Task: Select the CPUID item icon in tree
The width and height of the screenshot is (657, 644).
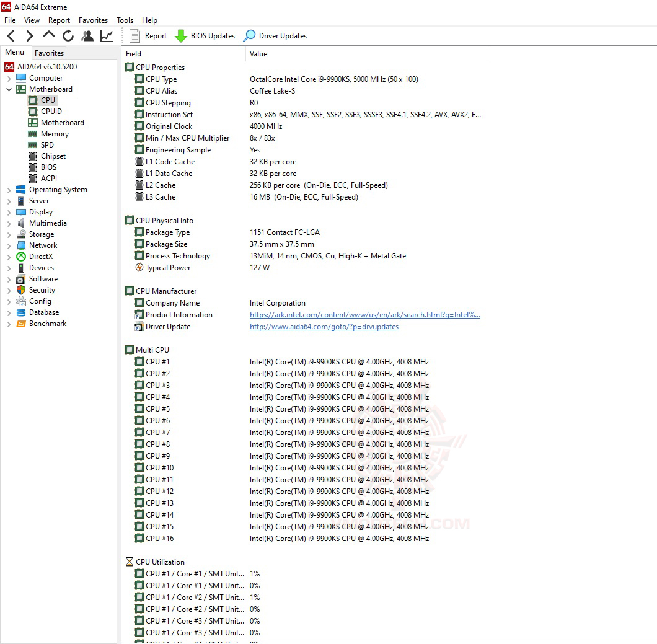Action: (x=33, y=112)
